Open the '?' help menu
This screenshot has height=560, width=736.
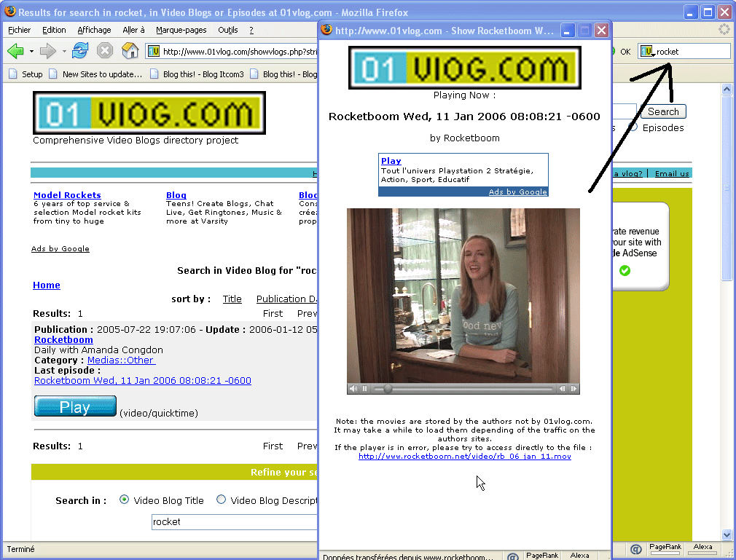[x=251, y=30]
